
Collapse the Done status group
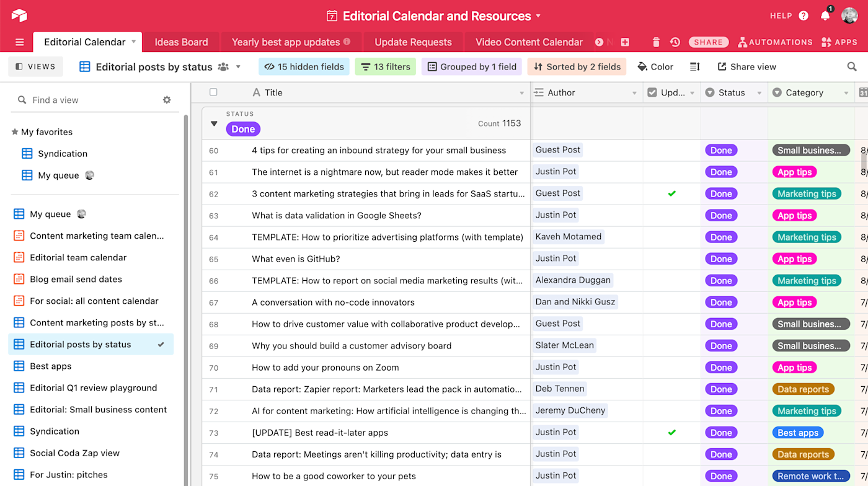214,123
